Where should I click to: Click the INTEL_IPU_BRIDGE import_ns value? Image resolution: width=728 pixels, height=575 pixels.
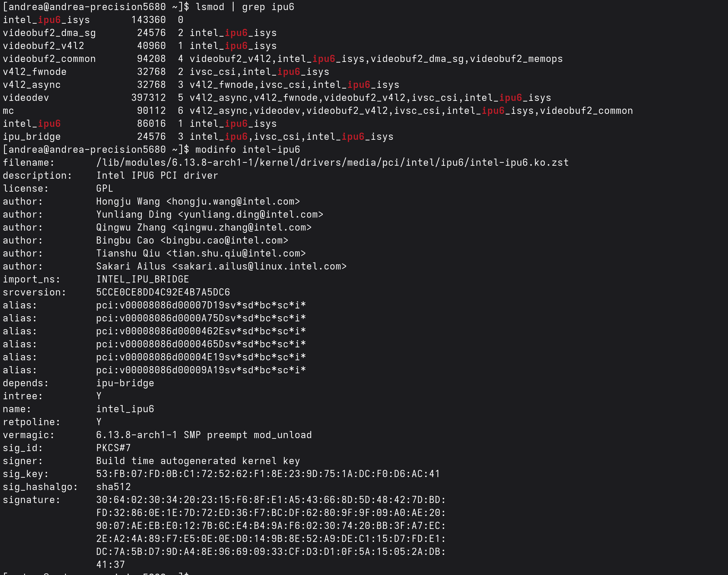[142, 279]
